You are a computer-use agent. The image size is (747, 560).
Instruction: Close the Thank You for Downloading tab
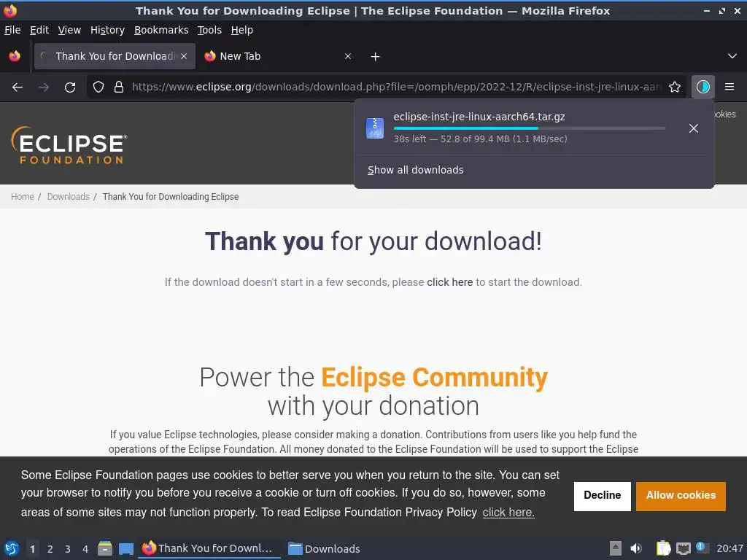coord(184,56)
